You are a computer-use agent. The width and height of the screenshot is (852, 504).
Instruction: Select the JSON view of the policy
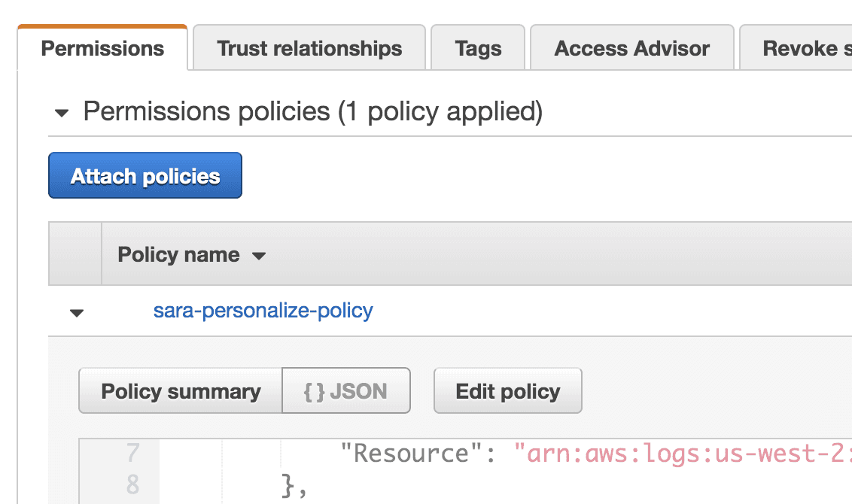pyautogui.click(x=345, y=390)
